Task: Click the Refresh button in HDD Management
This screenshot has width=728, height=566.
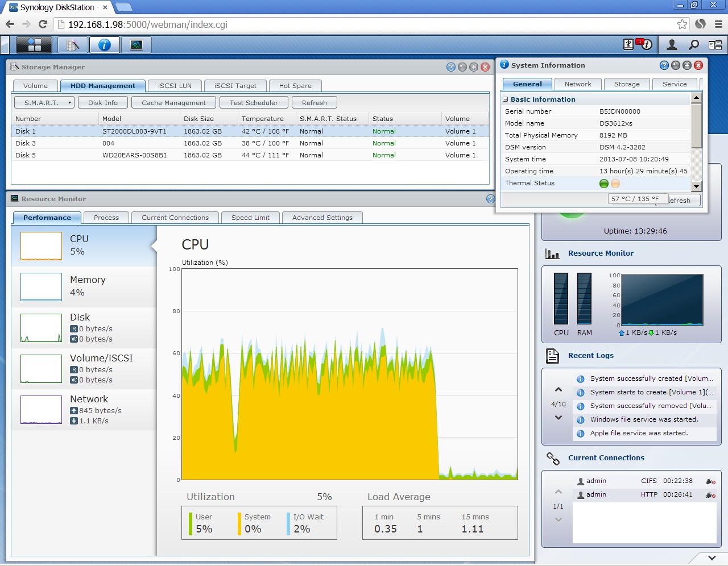Action: [x=315, y=102]
